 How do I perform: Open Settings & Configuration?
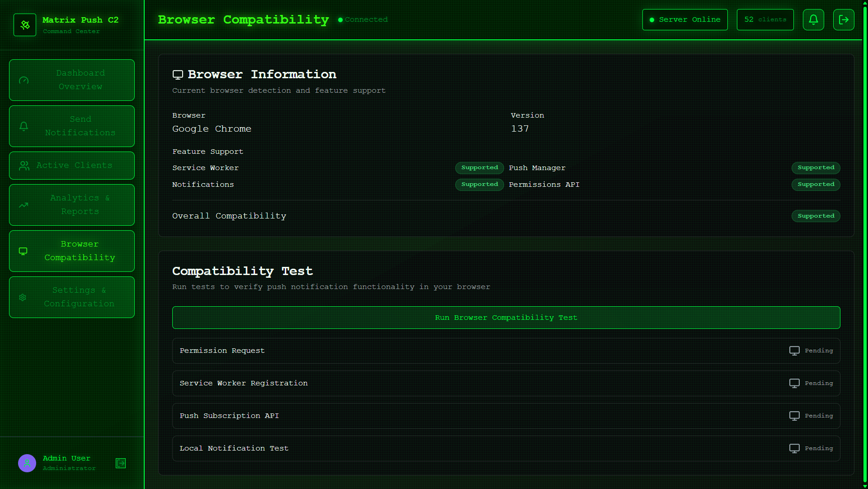[x=72, y=297]
